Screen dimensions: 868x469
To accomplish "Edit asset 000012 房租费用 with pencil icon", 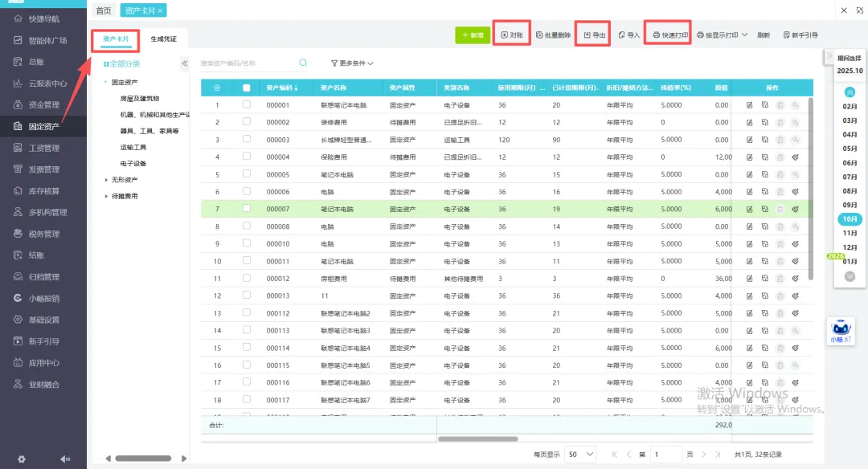I will tap(750, 279).
